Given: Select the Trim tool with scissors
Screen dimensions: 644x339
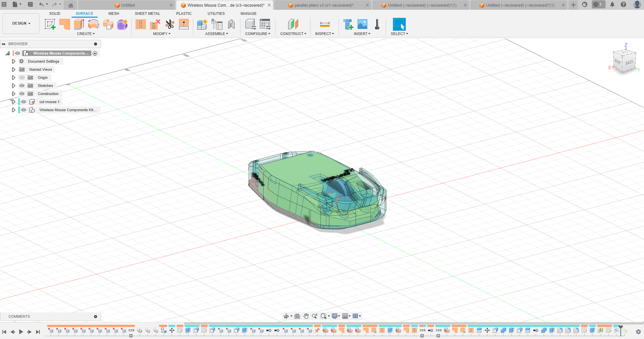Looking at the screenshot, I should (x=170, y=24).
